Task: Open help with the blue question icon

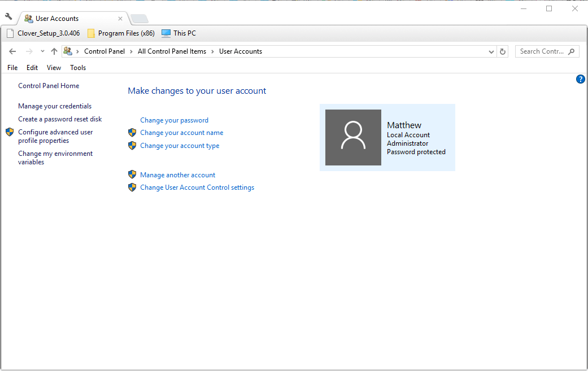Action: pyautogui.click(x=580, y=79)
